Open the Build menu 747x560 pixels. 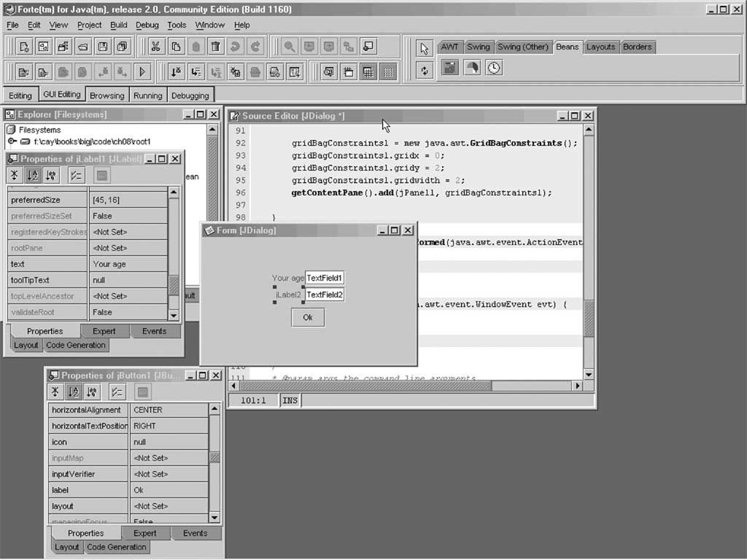(x=118, y=25)
